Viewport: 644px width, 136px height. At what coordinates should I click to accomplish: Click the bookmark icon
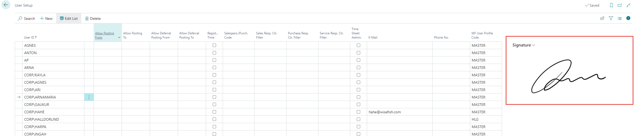tap(611, 5)
